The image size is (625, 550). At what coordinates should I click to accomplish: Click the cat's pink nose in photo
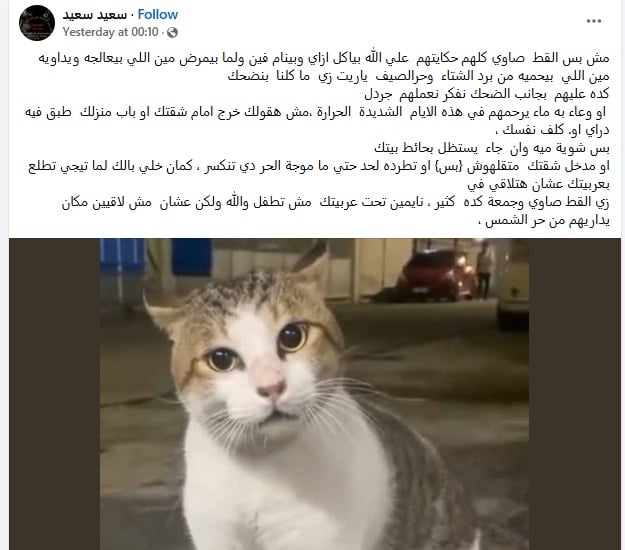[271, 389]
